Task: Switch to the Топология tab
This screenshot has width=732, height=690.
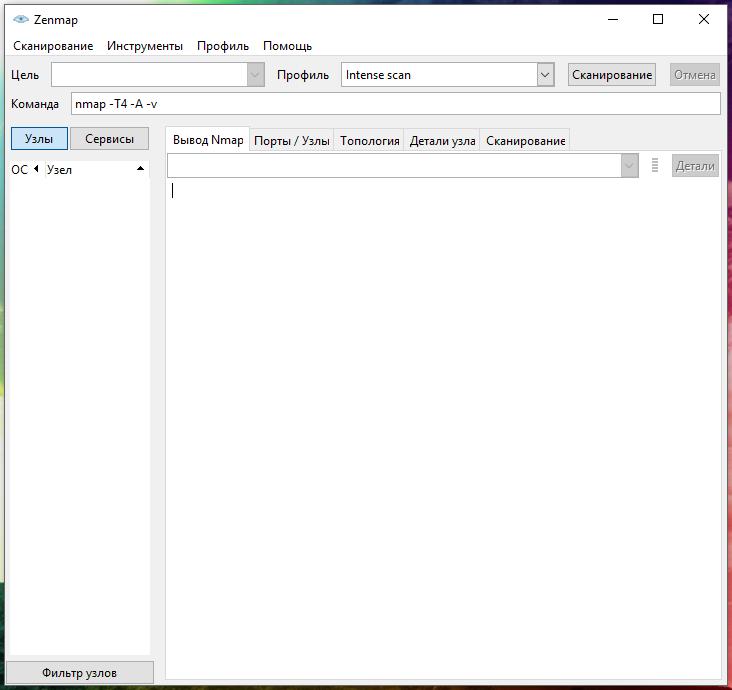Action: pyautogui.click(x=370, y=141)
